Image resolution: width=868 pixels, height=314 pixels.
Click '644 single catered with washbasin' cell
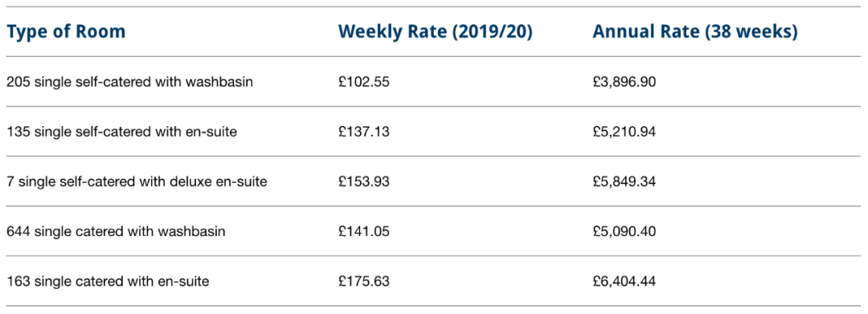coord(117,231)
